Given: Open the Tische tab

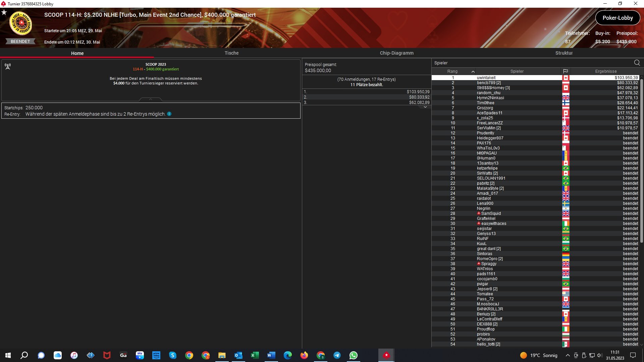Looking at the screenshot, I should [231, 53].
